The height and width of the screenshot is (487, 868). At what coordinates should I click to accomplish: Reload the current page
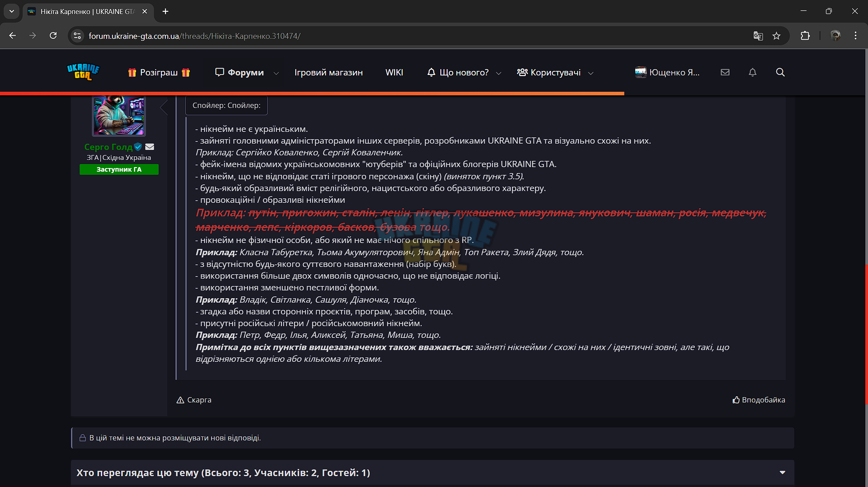[x=53, y=36]
